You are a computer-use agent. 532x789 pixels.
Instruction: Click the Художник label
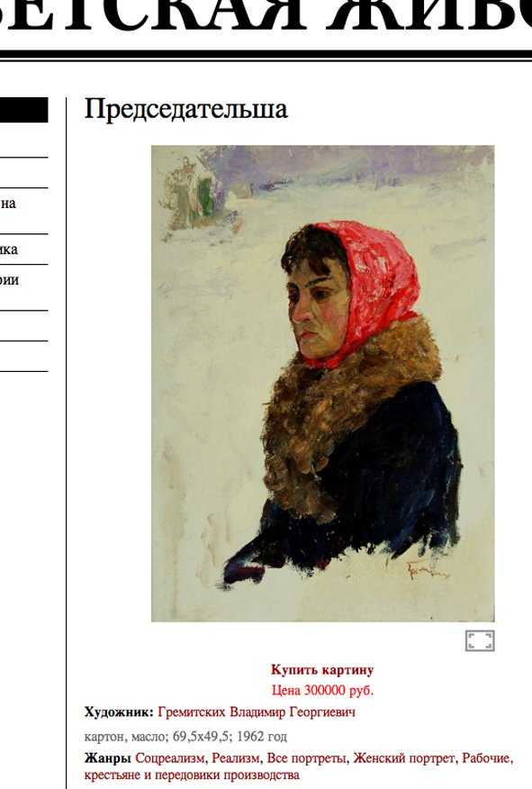[119, 712]
